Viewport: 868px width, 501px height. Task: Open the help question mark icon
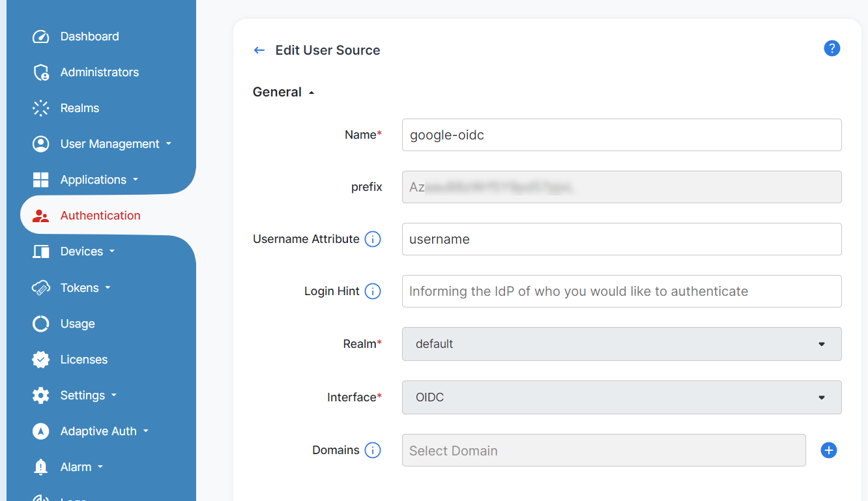(832, 48)
